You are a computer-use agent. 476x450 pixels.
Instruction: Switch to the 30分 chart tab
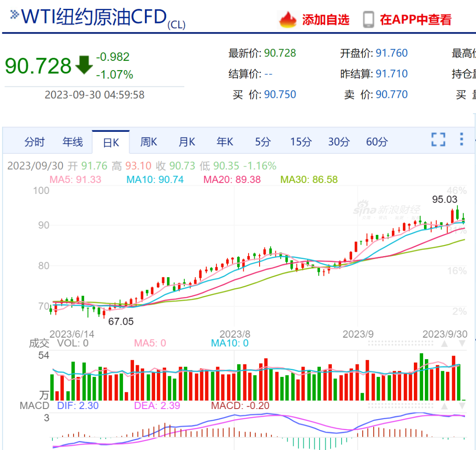(339, 142)
